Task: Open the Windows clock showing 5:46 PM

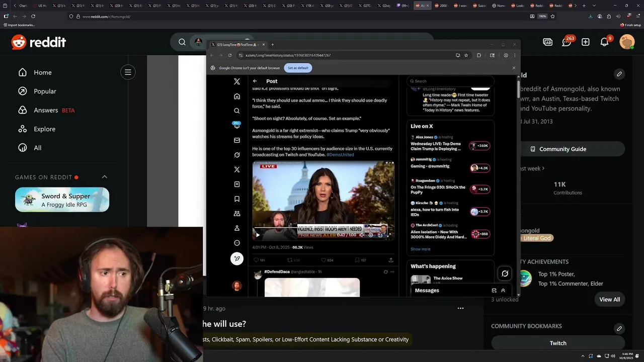Action: click(x=627, y=356)
